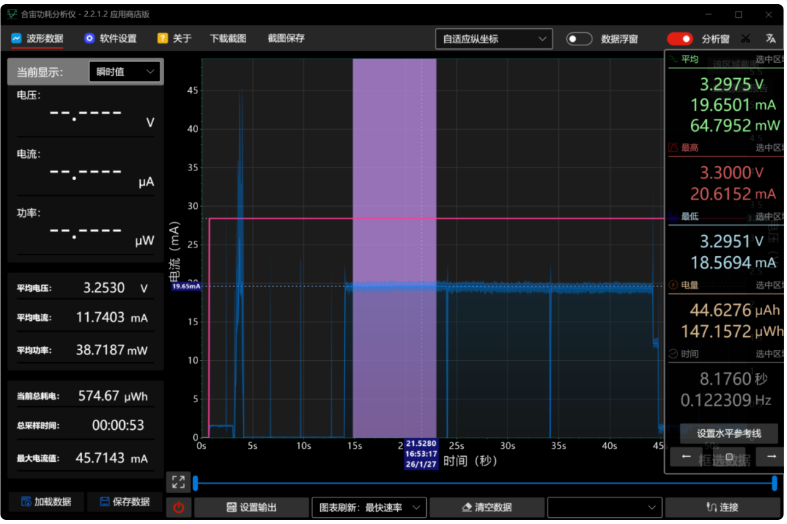Screen dimensions: 787x524
Task: Click the fullscreen expand icon below the chart
Action: pos(178,482)
